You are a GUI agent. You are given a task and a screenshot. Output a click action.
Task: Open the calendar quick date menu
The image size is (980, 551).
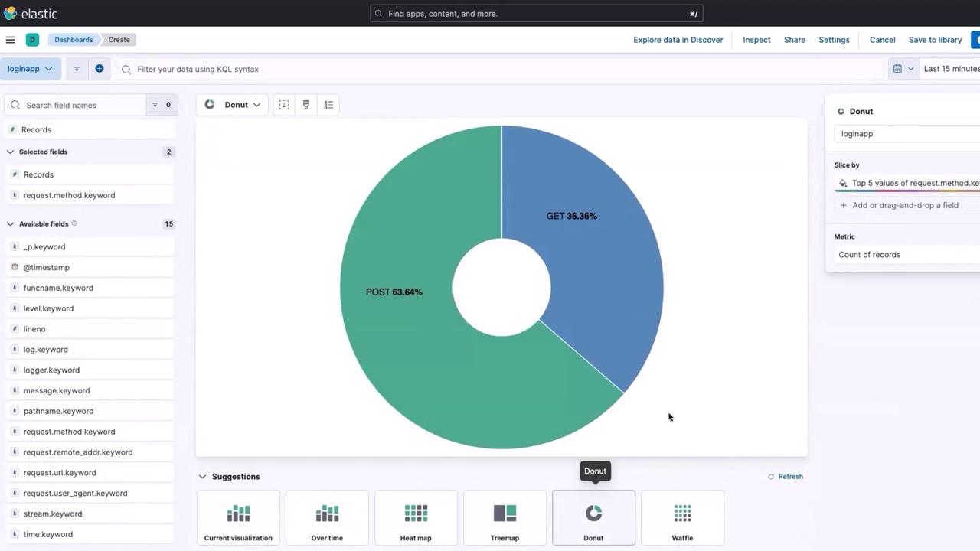903,69
